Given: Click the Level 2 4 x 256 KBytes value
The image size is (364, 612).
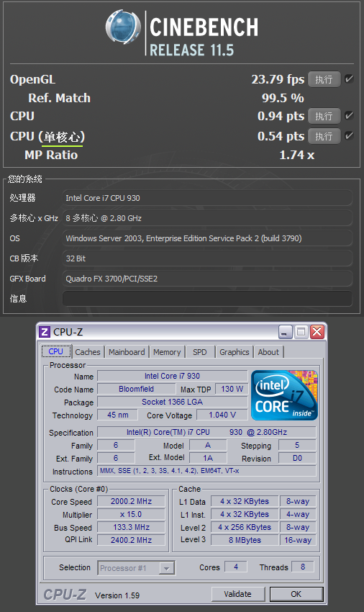Looking at the screenshot, I should tap(245, 527).
